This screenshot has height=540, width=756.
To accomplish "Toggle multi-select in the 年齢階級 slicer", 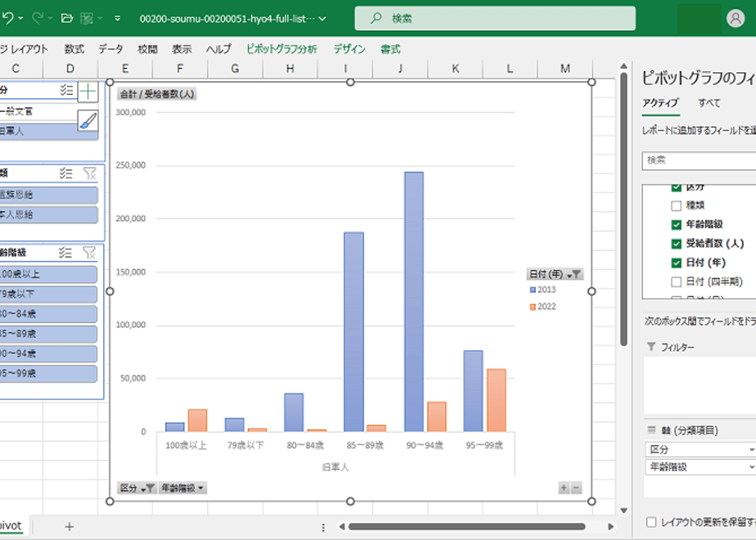I will point(65,252).
